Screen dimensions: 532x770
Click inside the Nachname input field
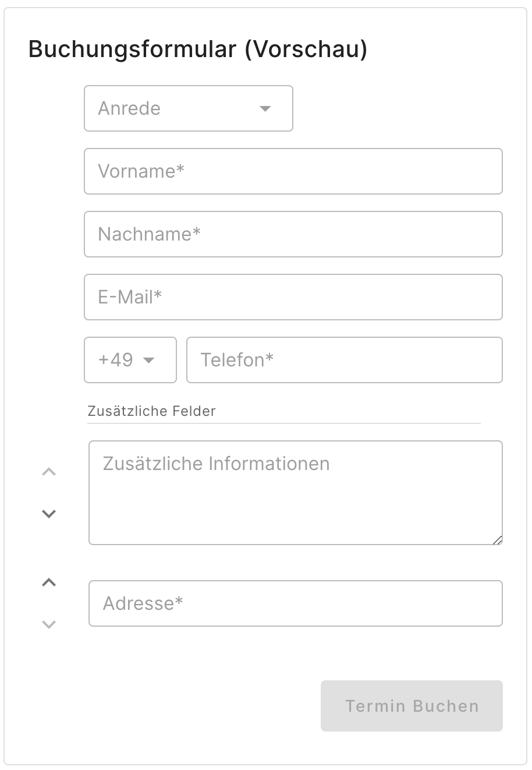[293, 234]
